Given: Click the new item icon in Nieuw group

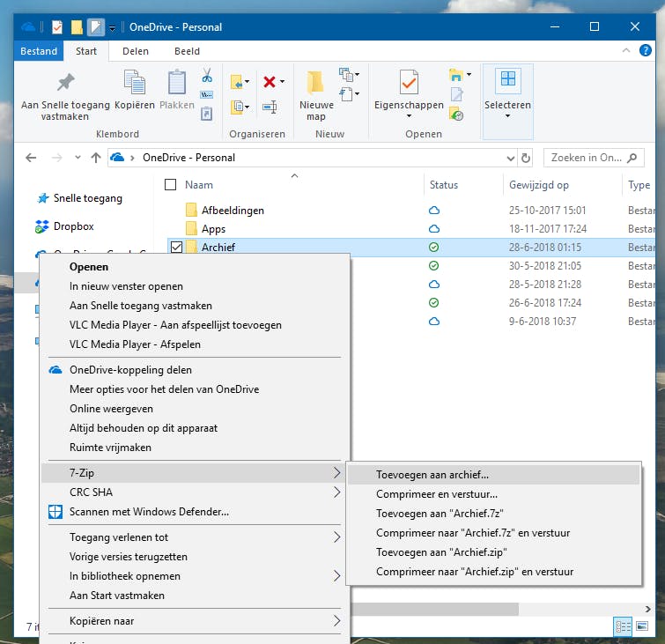Looking at the screenshot, I should click(345, 75).
